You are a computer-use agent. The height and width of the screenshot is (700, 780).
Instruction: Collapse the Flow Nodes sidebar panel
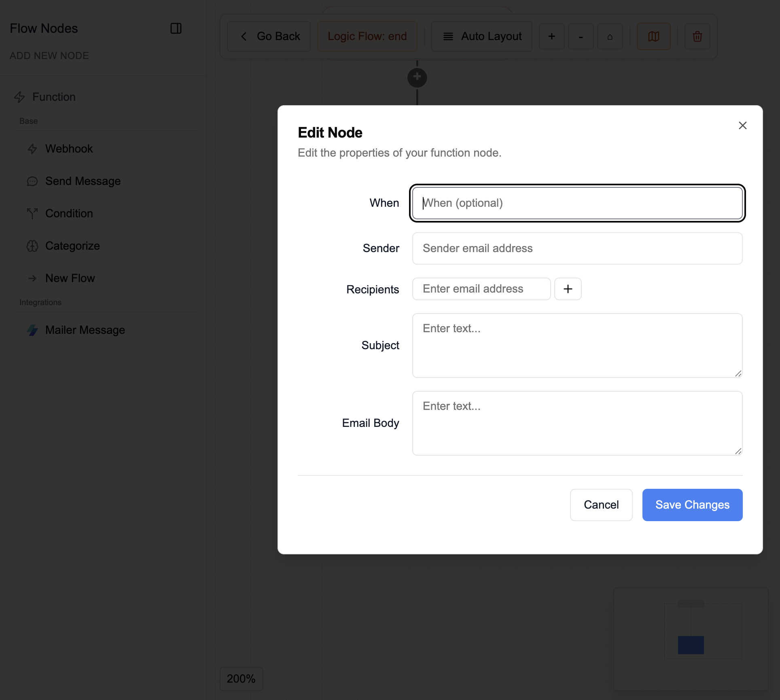(x=176, y=28)
